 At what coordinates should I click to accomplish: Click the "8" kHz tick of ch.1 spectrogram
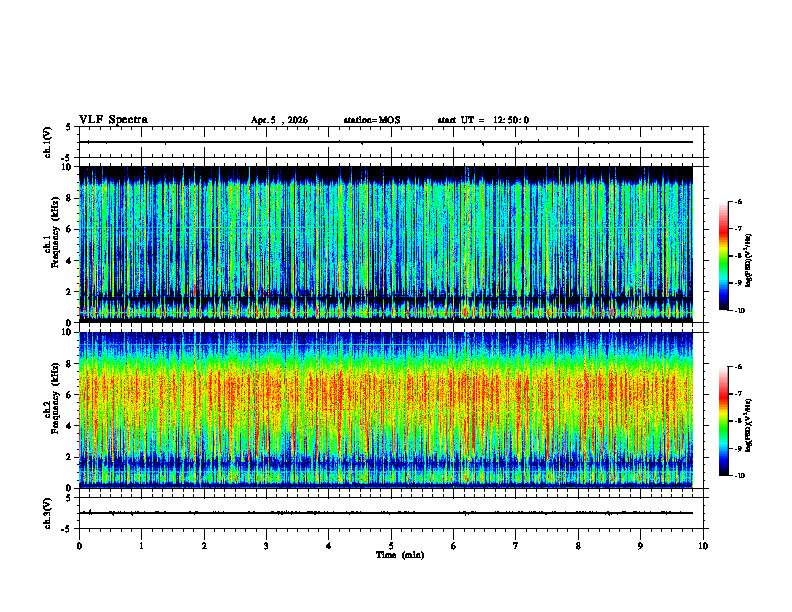pyautogui.click(x=70, y=198)
